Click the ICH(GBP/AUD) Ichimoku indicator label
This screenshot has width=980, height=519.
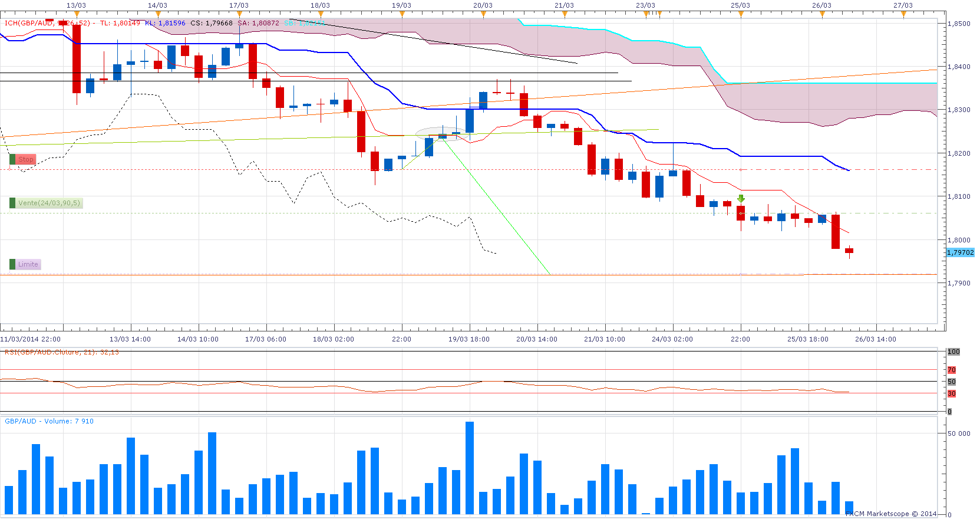[47, 23]
